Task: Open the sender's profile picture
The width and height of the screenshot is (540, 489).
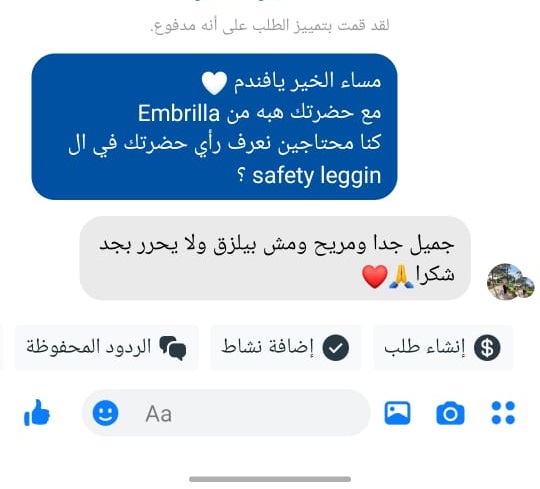Action: tap(510, 282)
